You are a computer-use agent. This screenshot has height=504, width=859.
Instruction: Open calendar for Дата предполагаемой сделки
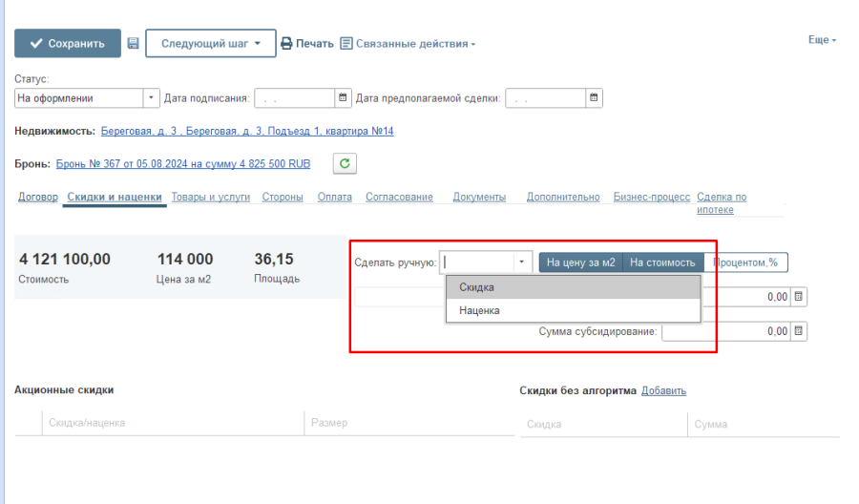[594, 97]
